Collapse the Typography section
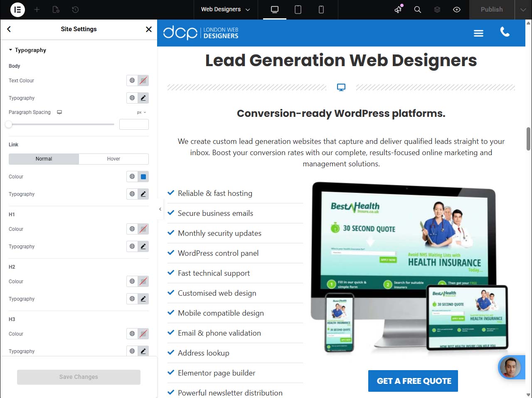532x398 pixels. point(27,50)
